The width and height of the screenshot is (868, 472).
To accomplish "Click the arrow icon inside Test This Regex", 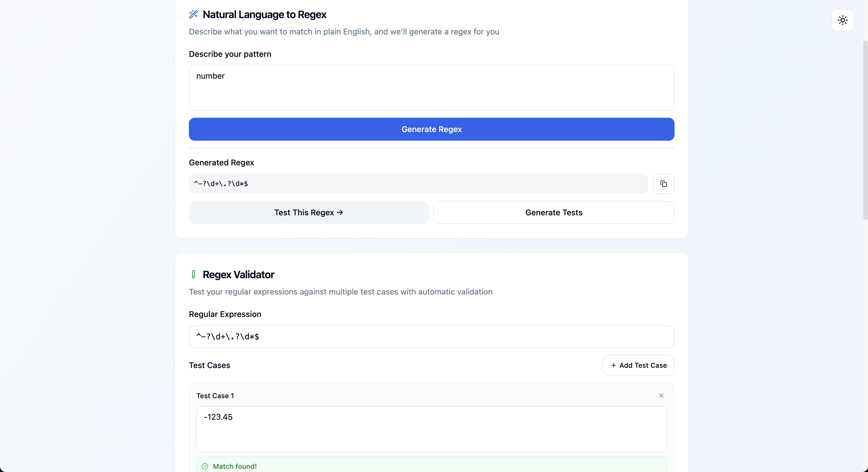I will [x=340, y=212].
